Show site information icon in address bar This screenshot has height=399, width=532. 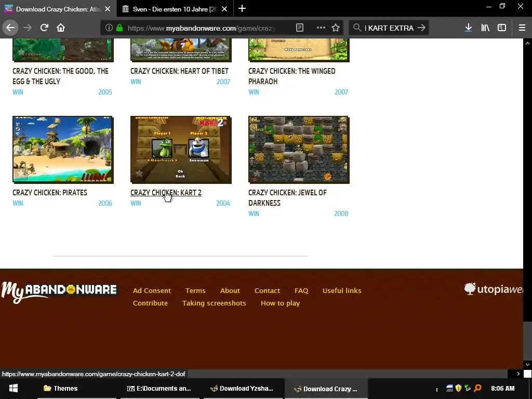[x=109, y=28]
